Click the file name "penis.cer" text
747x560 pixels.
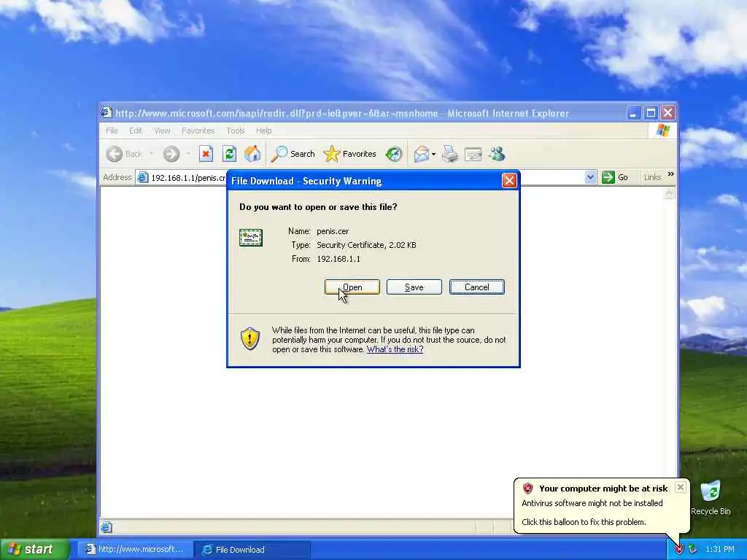tap(333, 231)
